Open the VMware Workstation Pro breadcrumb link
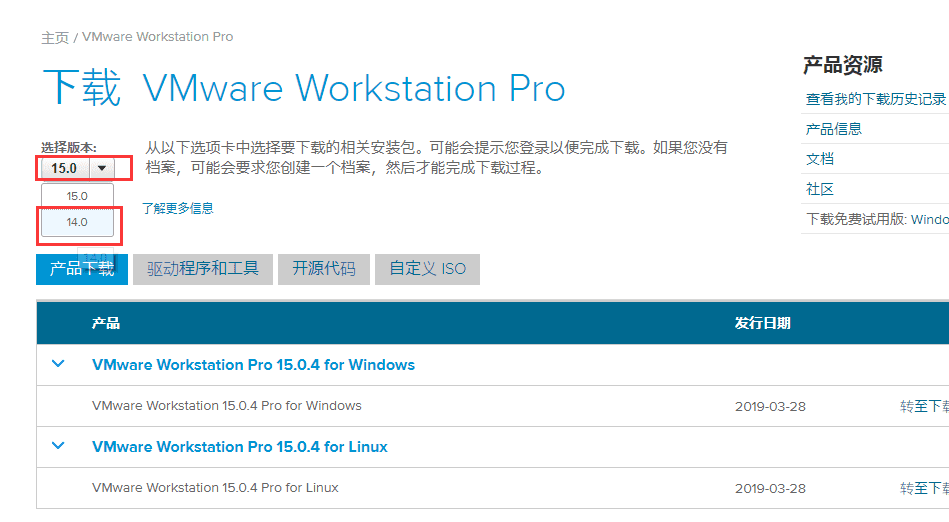The width and height of the screenshot is (949, 522). tap(157, 37)
